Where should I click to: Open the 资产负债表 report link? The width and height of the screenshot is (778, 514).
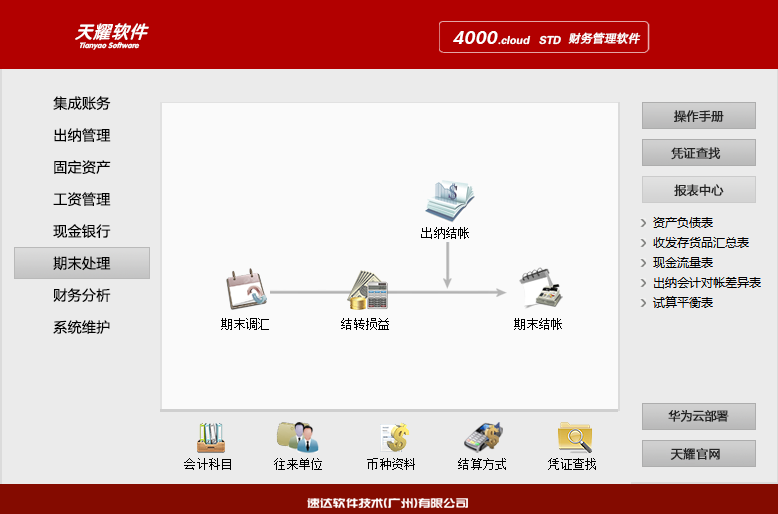pyautogui.click(x=683, y=223)
